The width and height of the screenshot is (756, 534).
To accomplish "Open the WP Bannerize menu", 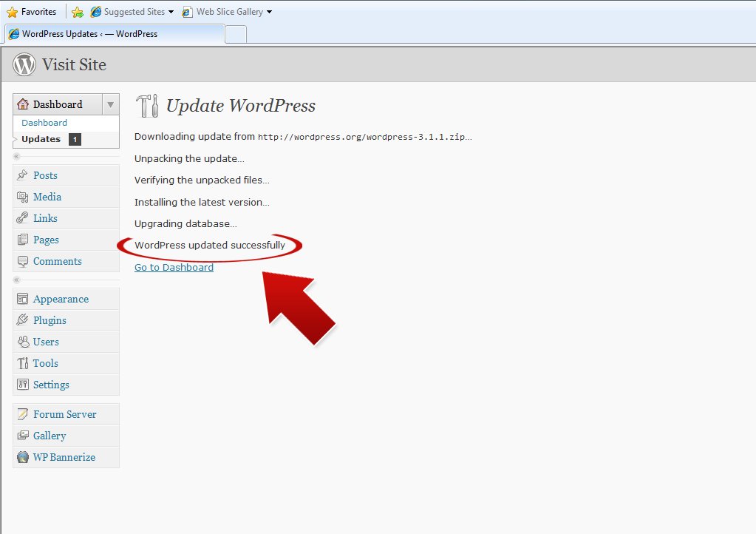I will (x=64, y=457).
